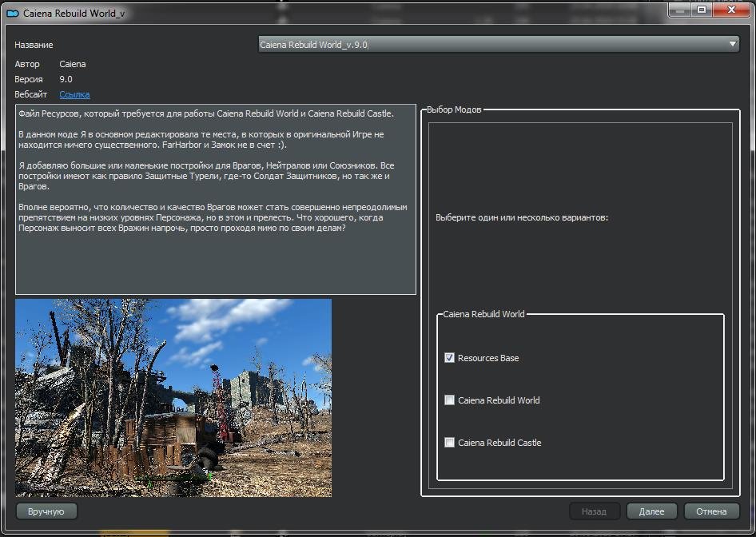756x537 pixels.
Task: Click the Далее button to continue
Action: 651,511
